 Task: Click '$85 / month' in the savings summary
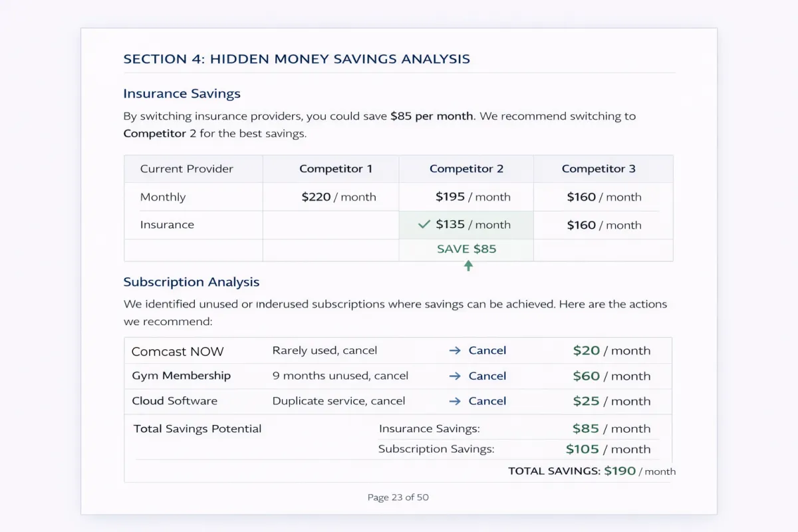click(612, 429)
